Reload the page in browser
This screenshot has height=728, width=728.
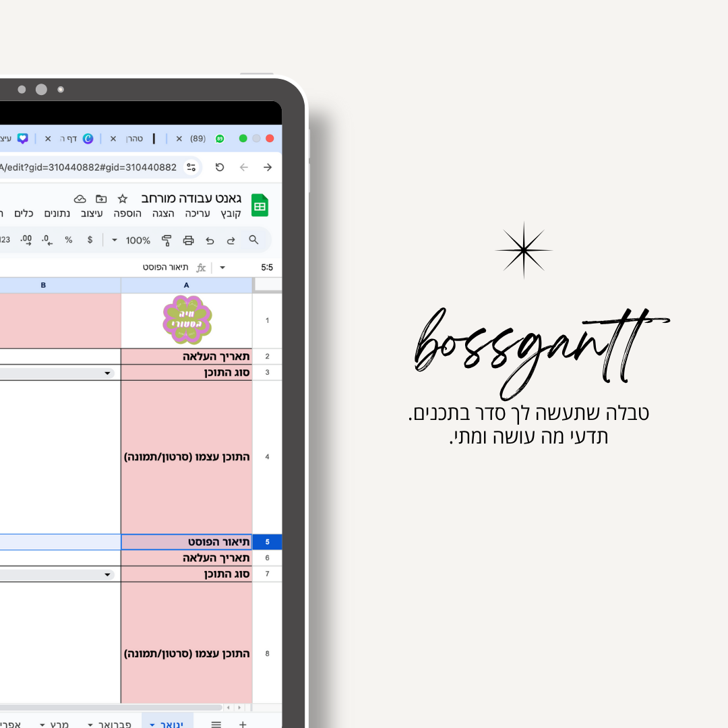[220, 167]
